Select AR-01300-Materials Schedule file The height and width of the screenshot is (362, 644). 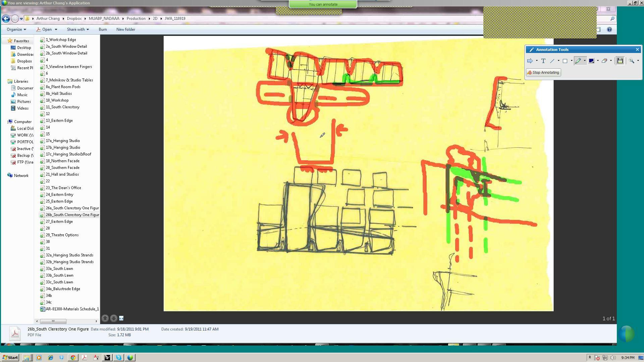(x=69, y=309)
